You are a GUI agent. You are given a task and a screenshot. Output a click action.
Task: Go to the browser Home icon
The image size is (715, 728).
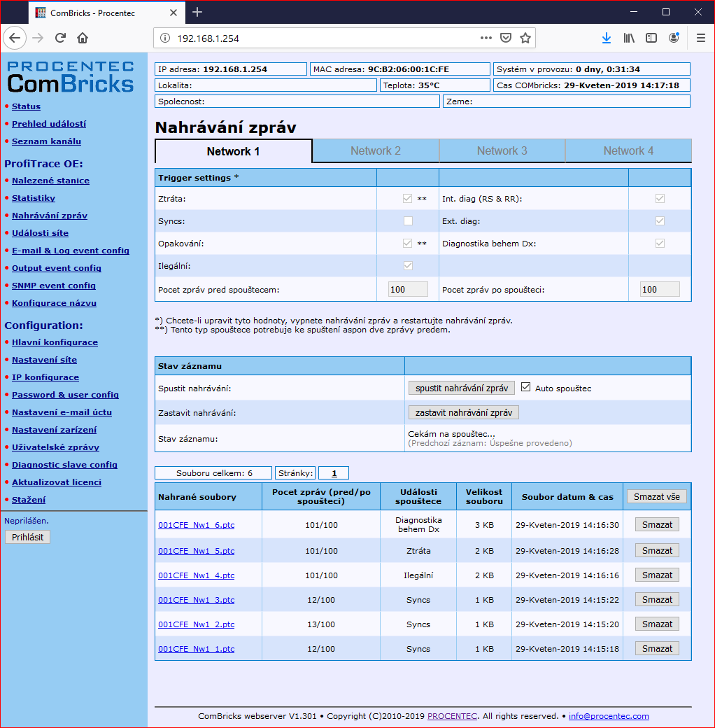click(83, 38)
